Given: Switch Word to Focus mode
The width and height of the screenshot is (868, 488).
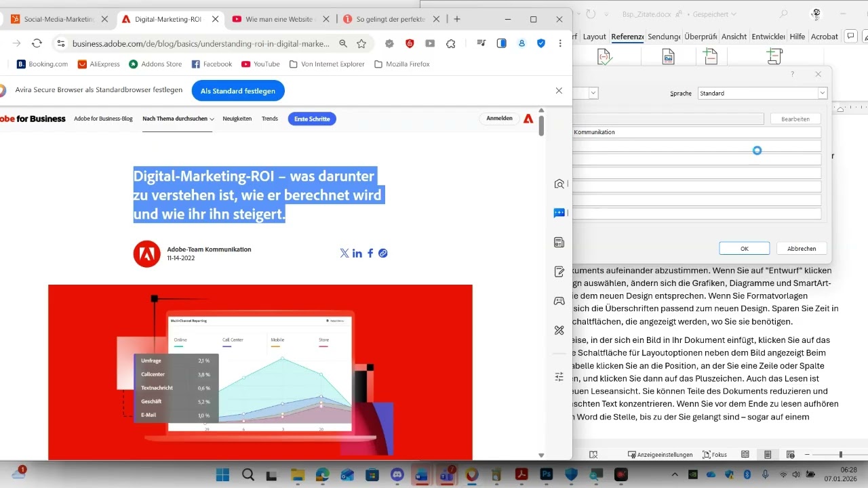Looking at the screenshot, I should (715, 455).
